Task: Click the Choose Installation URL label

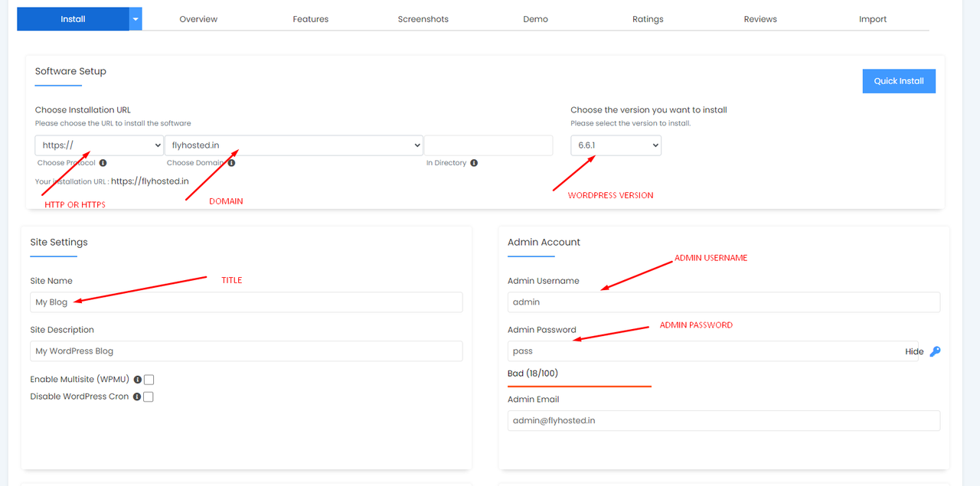Action: click(x=83, y=110)
